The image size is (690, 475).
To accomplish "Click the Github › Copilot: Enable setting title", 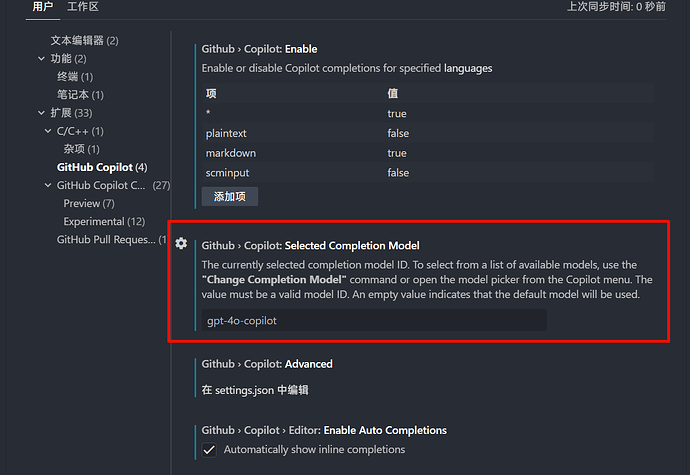I will click(x=260, y=49).
